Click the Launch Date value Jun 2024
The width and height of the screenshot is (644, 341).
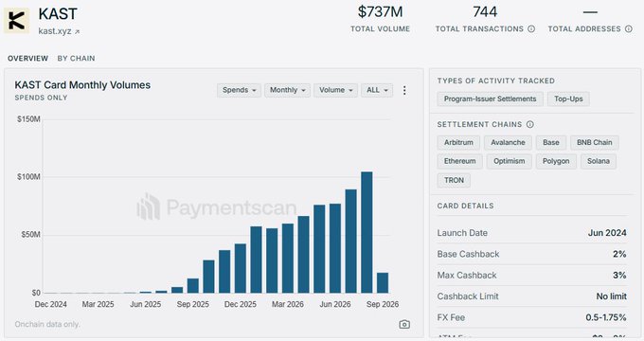point(607,233)
